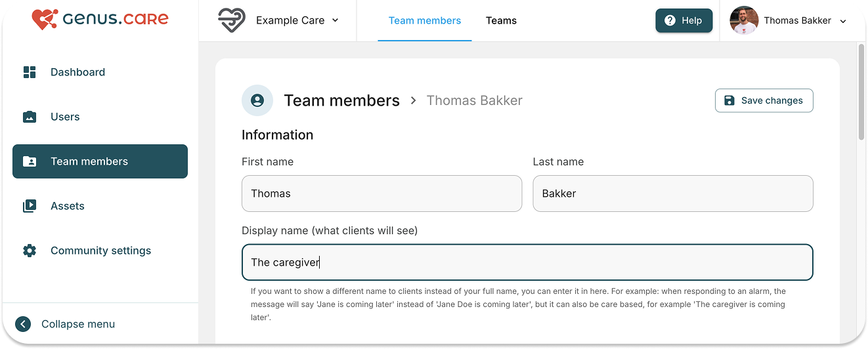Click into the First name field
This screenshot has width=868, height=349.
point(381,194)
